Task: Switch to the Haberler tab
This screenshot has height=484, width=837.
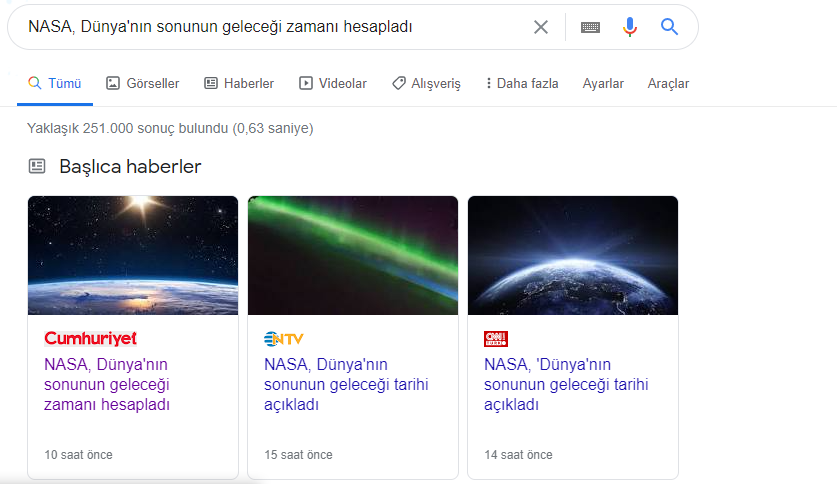Action: point(239,84)
